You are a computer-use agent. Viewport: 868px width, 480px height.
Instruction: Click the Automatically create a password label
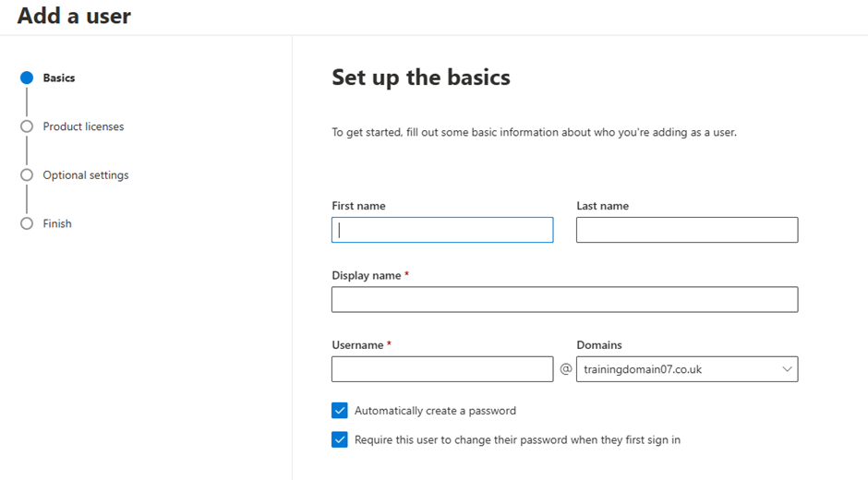pos(435,411)
